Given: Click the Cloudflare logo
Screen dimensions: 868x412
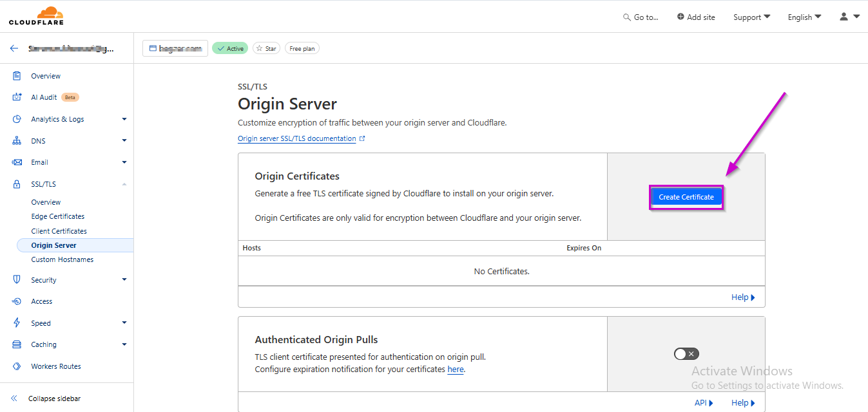Looking at the screenshot, I should pos(36,16).
